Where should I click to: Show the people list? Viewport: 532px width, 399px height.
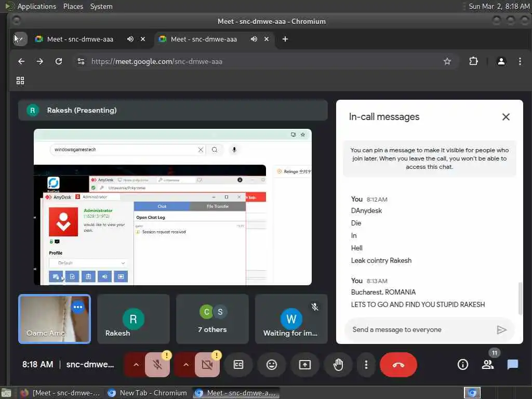[x=488, y=365]
